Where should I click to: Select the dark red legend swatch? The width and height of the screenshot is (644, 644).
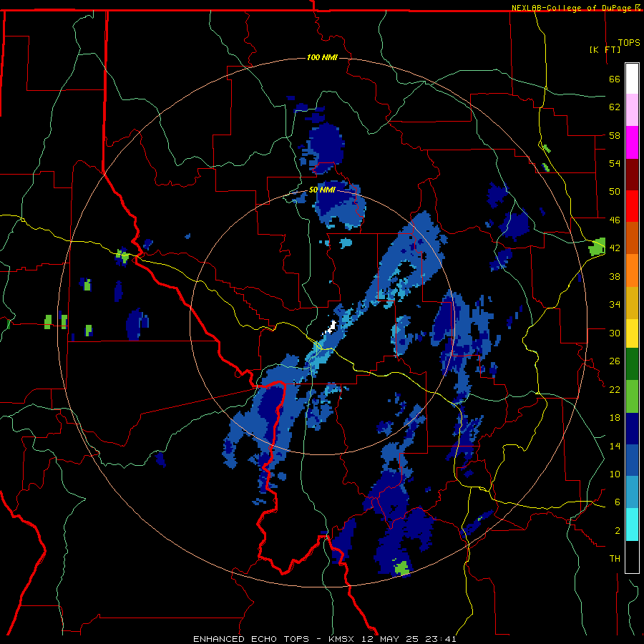(x=632, y=175)
